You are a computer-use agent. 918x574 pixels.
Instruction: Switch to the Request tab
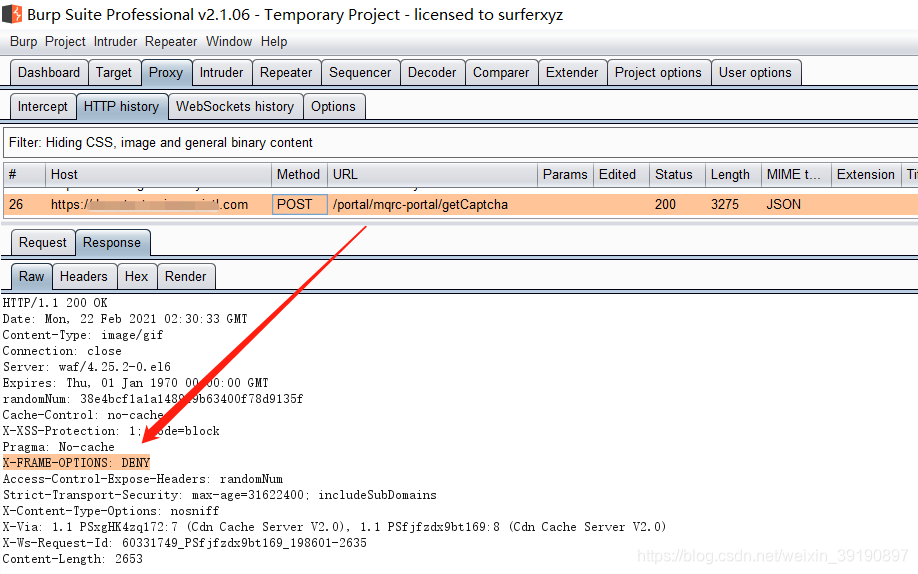coord(43,242)
